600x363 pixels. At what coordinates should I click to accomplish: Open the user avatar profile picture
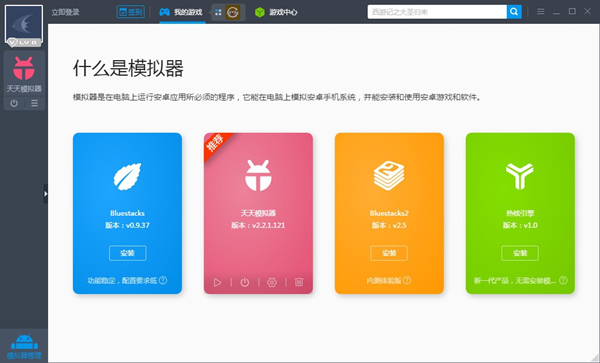coord(24,24)
